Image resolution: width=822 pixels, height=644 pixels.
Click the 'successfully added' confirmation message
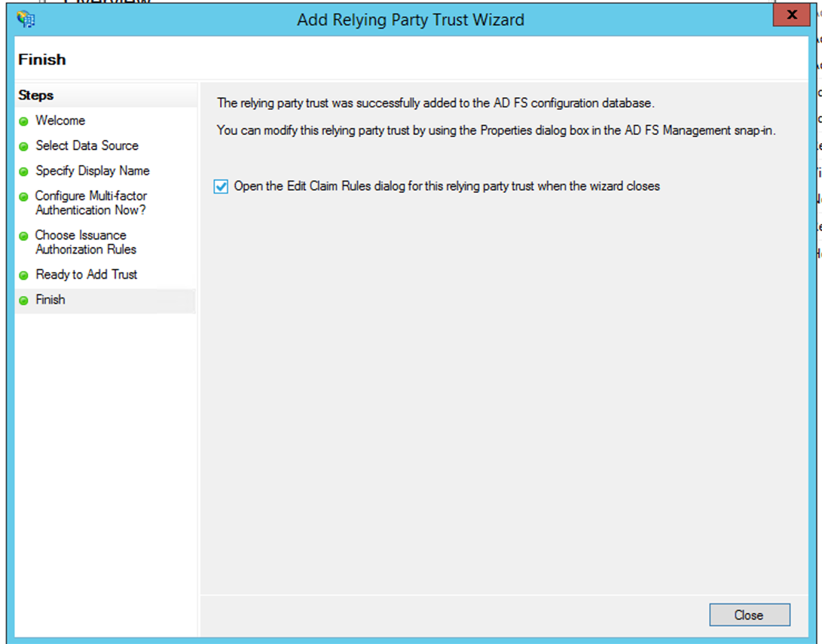click(x=435, y=103)
